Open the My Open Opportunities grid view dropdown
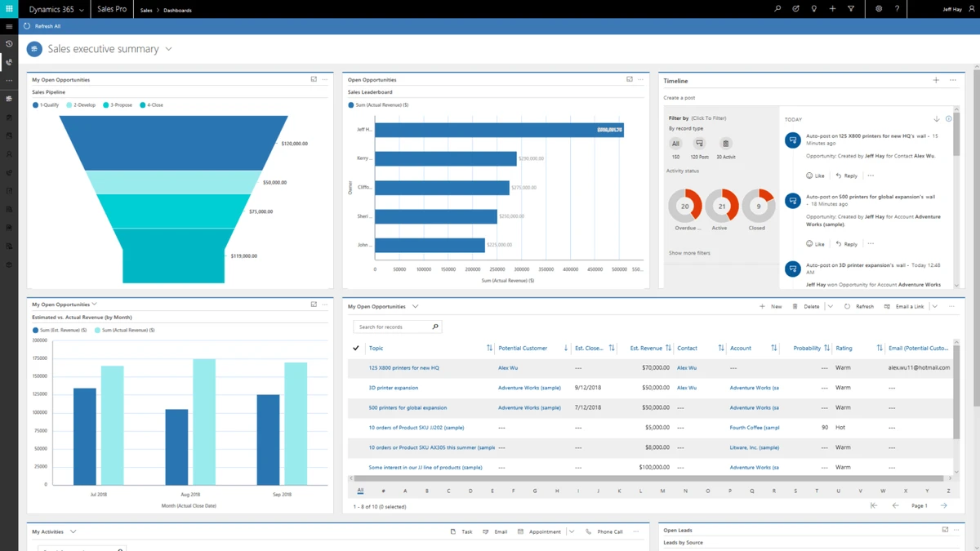The width and height of the screenshot is (980, 551). [415, 307]
